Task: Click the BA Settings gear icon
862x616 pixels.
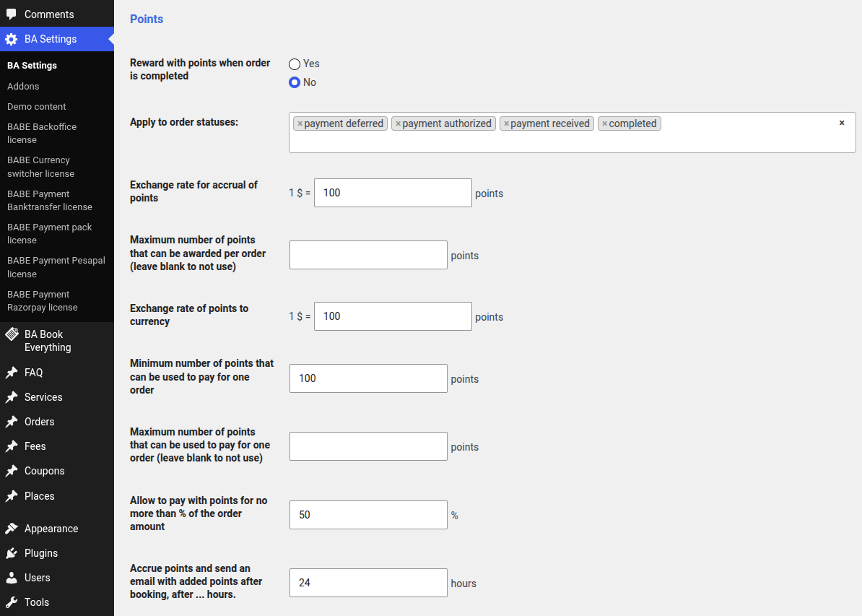Action: tap(11, 39)
